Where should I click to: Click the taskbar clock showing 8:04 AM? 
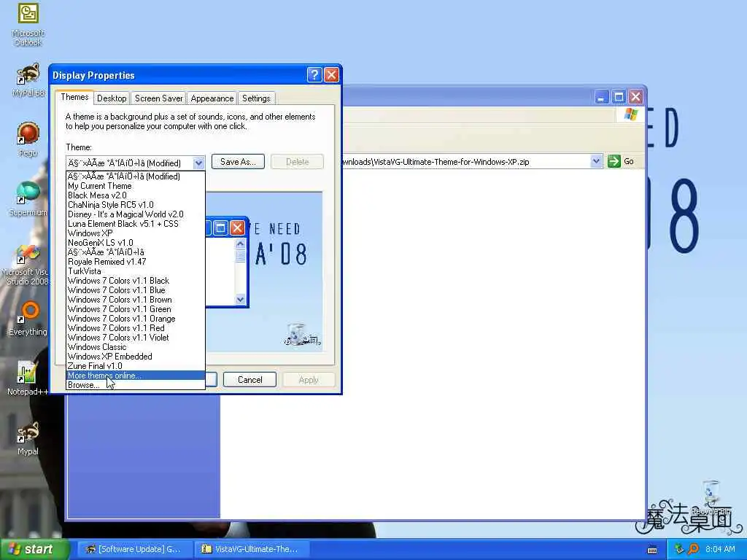pyautogui.click(x=720, y=549)
